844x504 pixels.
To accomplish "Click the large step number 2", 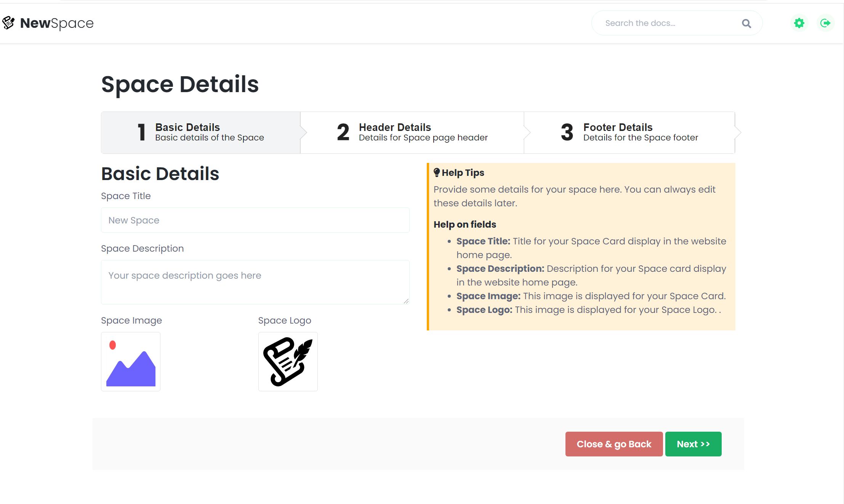I will pos(343,132).
